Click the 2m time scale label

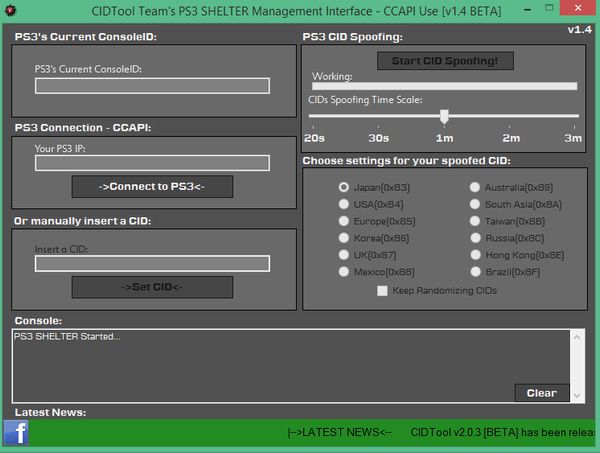tap(511, 138)
